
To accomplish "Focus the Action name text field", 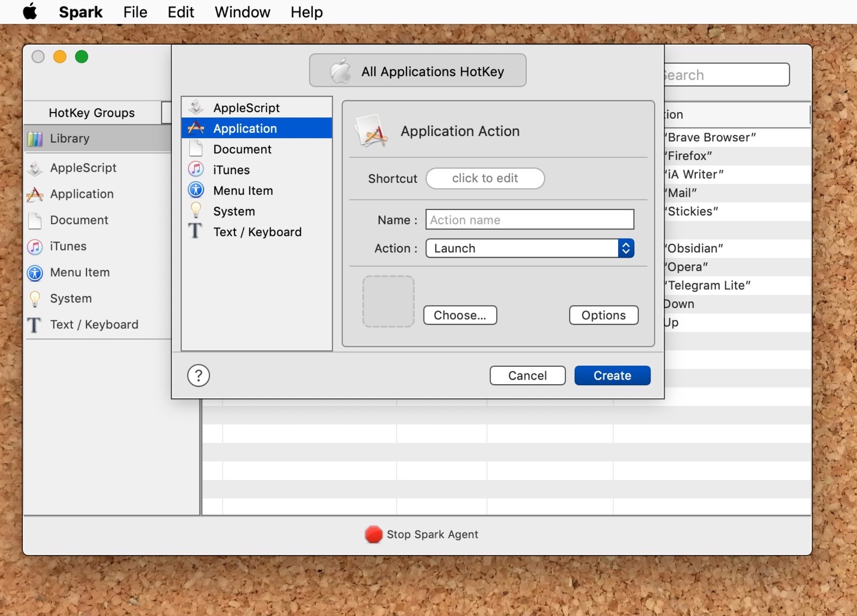I will [529, 220].
